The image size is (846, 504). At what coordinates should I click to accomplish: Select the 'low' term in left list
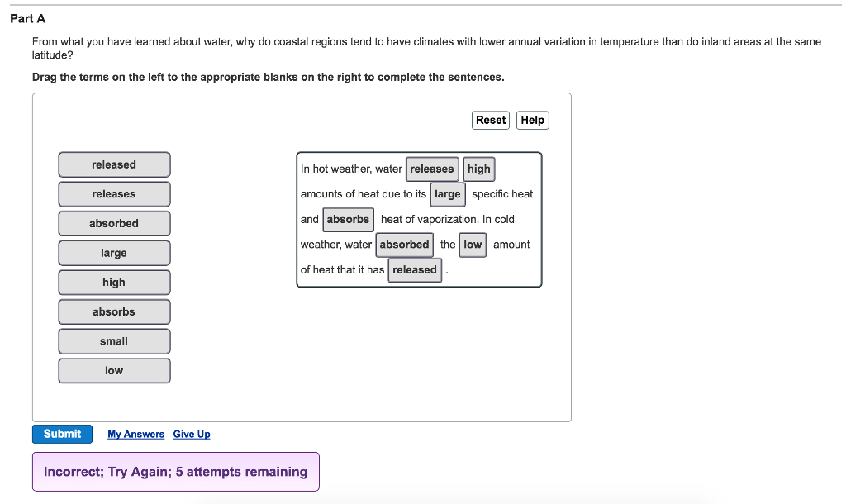tap(114, 371)
